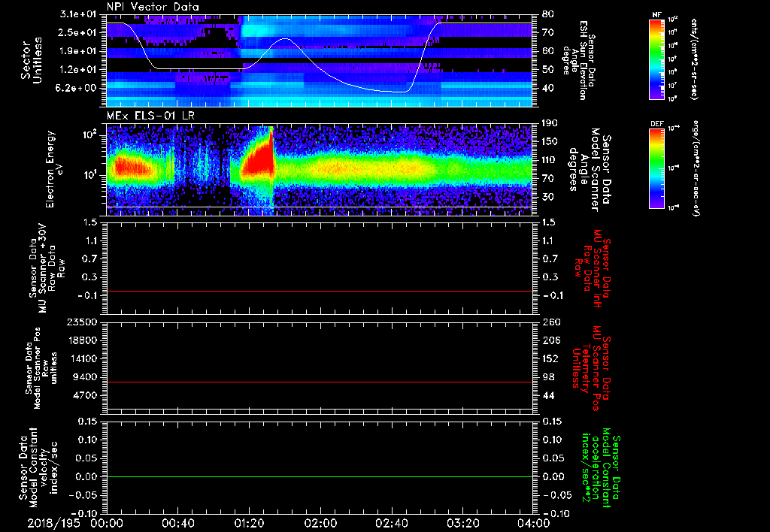Image resolution: width=770 pixels, height=532 pixels.
Task: Click the "190" scanner angle tick label
Action: point(550,123)
